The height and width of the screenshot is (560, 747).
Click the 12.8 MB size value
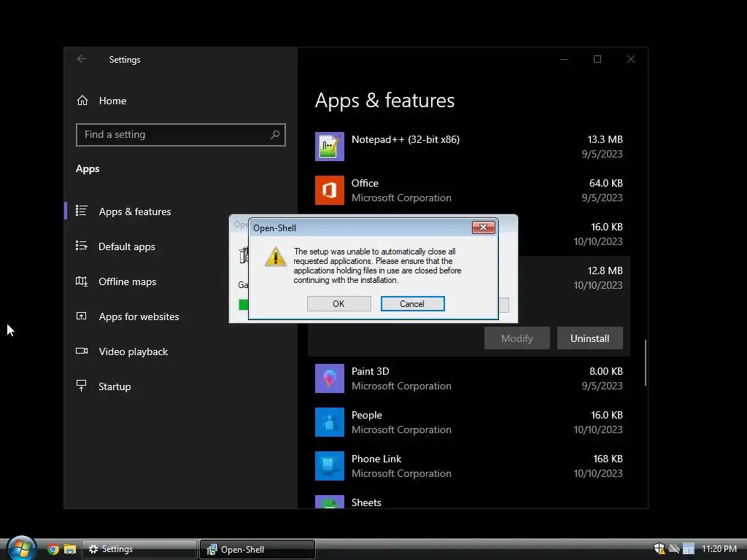[605, 271]
